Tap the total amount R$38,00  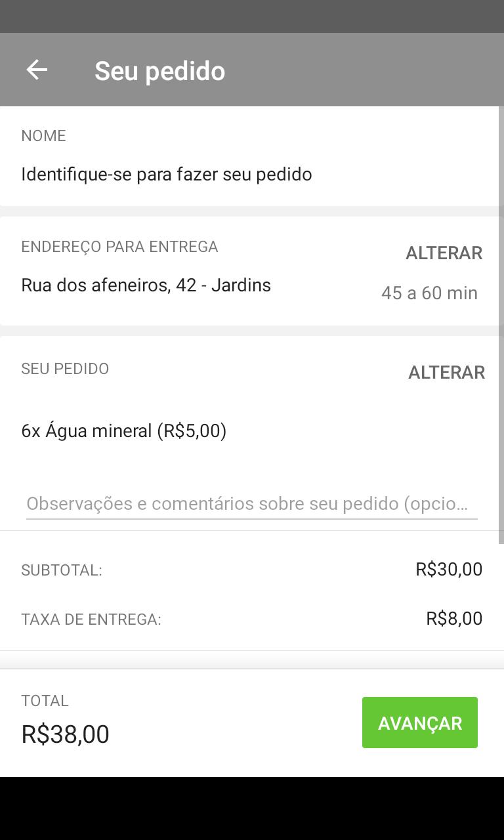[x=66, y=734]
